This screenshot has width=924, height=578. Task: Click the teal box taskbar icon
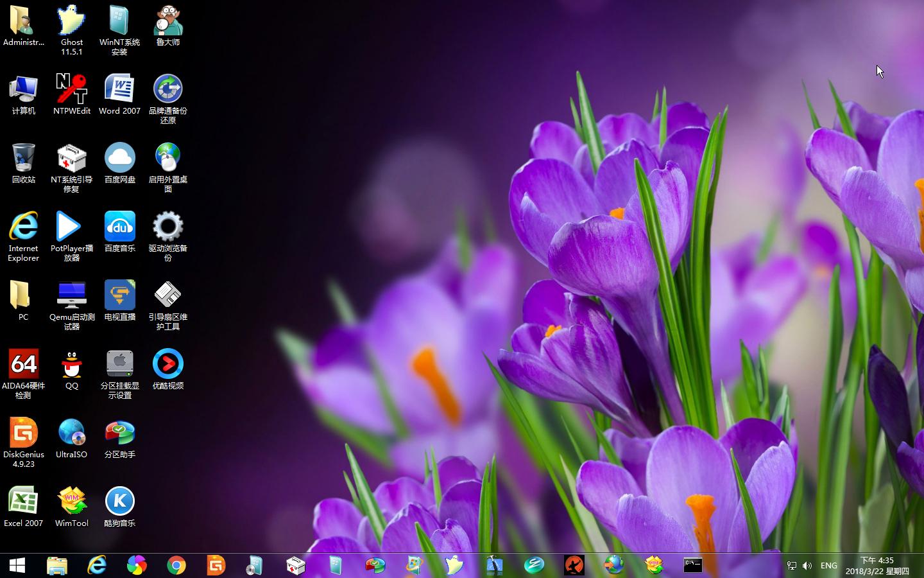336,565
